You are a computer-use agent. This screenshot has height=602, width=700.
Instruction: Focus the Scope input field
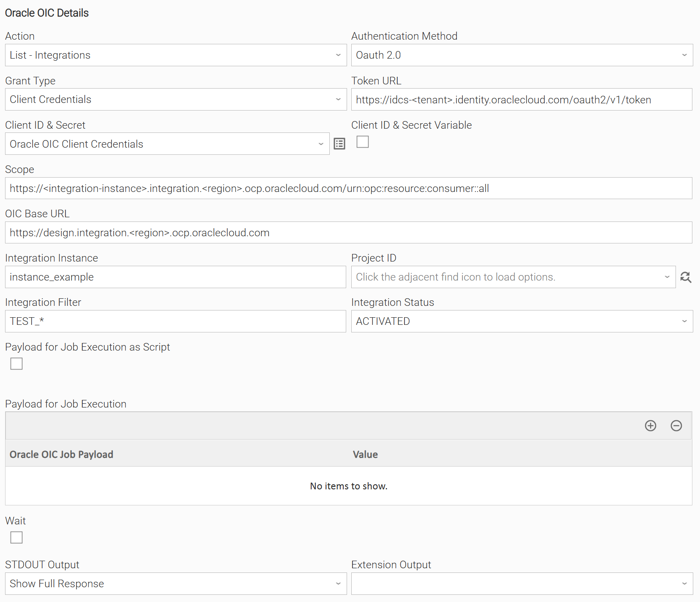349,188
